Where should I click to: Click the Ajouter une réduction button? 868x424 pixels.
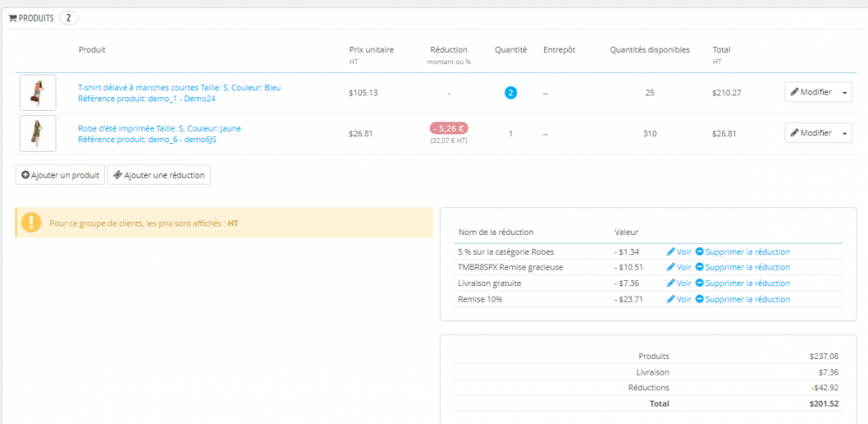(x=159, y=174)
